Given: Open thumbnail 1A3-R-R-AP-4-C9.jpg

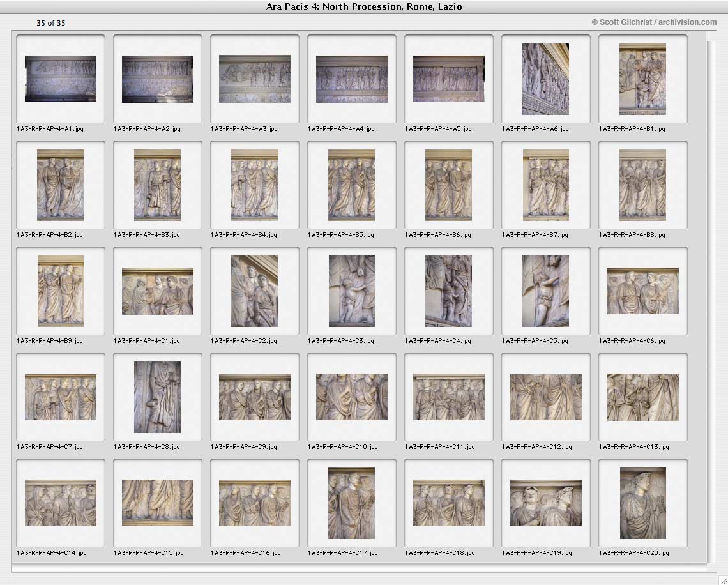Looking at the screenshot, I should click(254, 397).
